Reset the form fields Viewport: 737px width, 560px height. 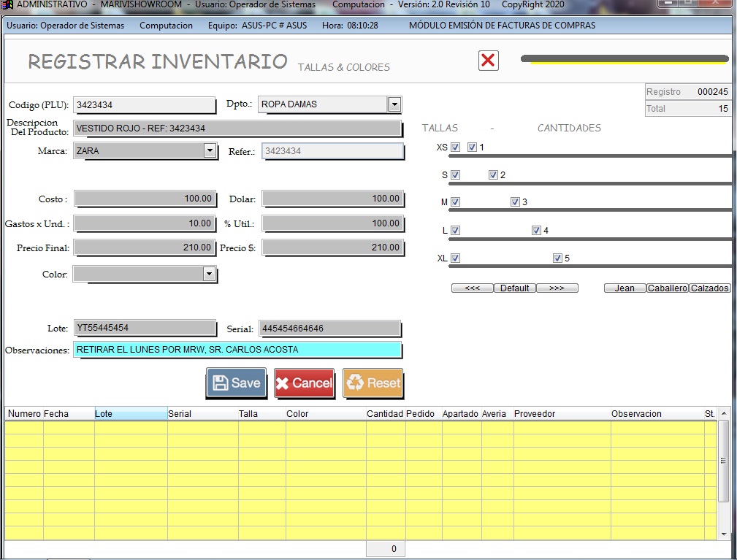click(x=373, y=383)
